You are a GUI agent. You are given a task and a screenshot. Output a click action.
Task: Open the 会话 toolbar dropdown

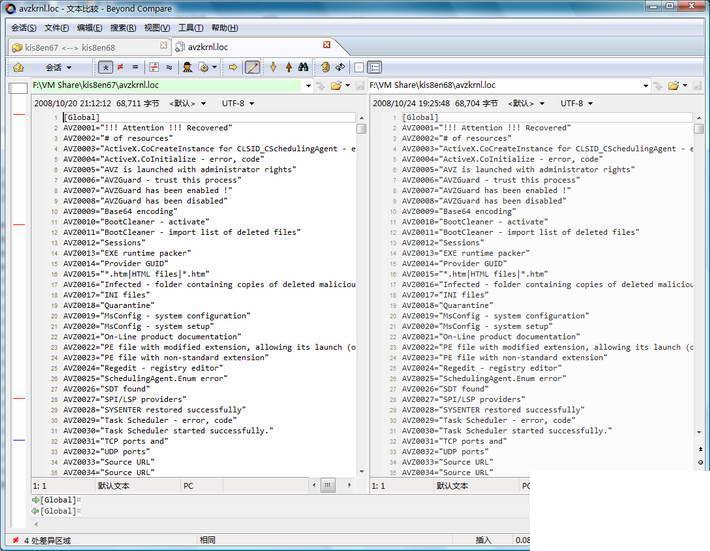point(58,67)
